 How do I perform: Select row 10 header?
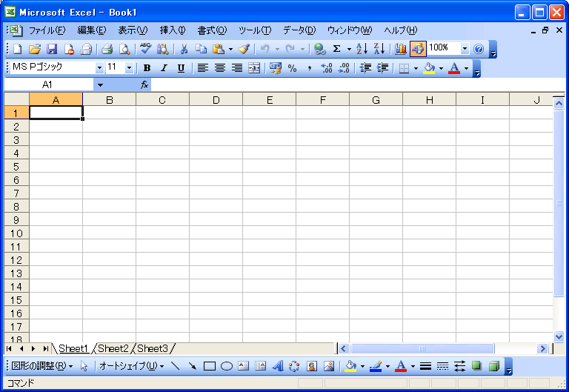click(x=16, y=233)
